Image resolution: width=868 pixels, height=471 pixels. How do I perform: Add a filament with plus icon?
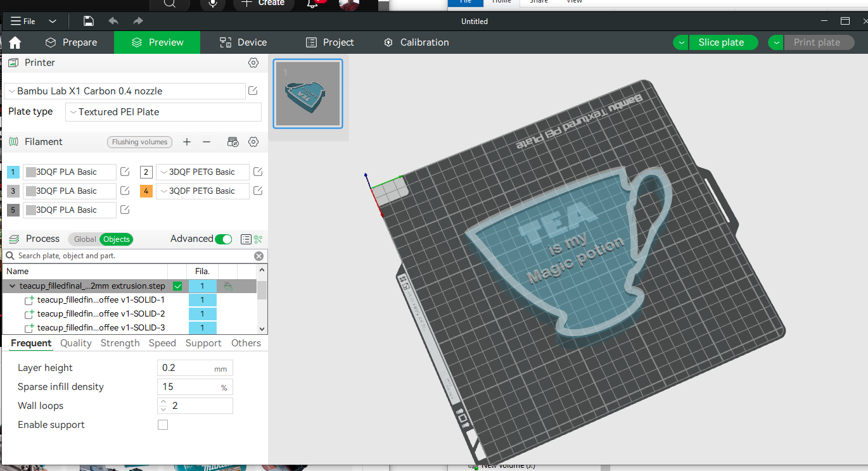click(x=187, y=142)
